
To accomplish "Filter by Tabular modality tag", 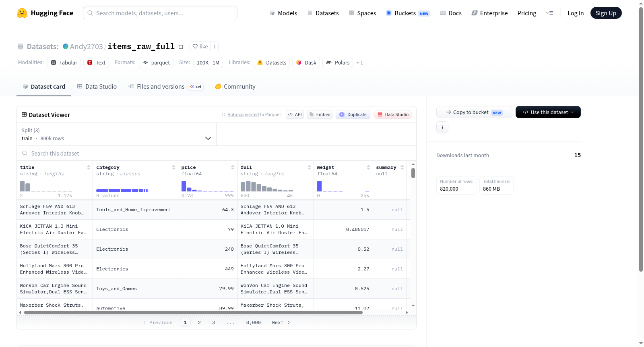I will (64, 62).
